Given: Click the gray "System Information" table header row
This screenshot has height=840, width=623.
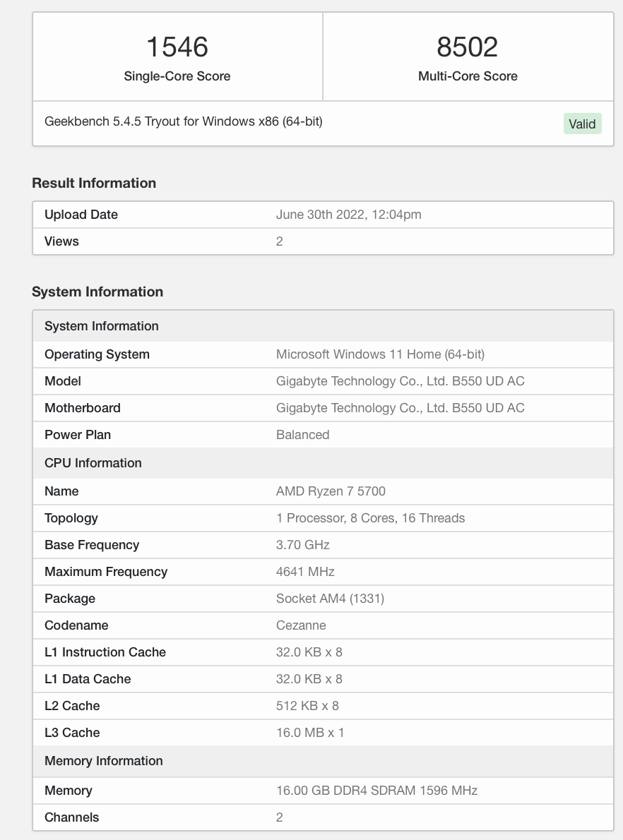Looking at the screenshot, I should tap(323, 325).
